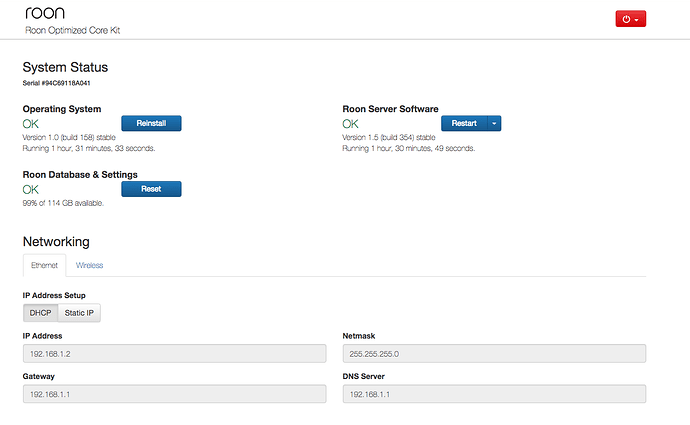Click the roon logo
Viewport: 690px width, 425px height.
pos(45,13)
